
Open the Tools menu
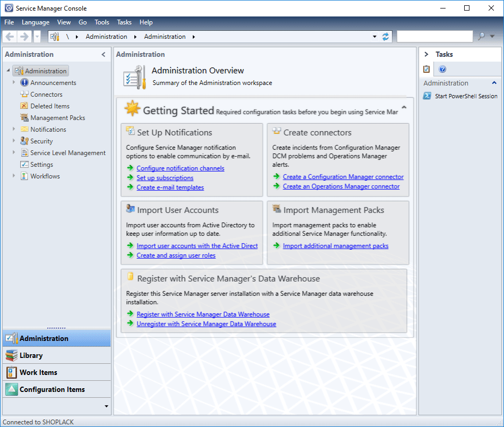pyautogui.click(x=102, y=22)
